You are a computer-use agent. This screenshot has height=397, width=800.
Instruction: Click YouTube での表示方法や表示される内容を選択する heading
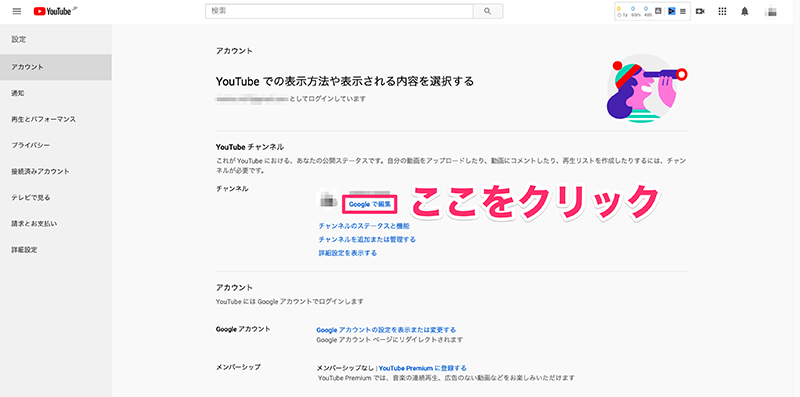point(345,81)
